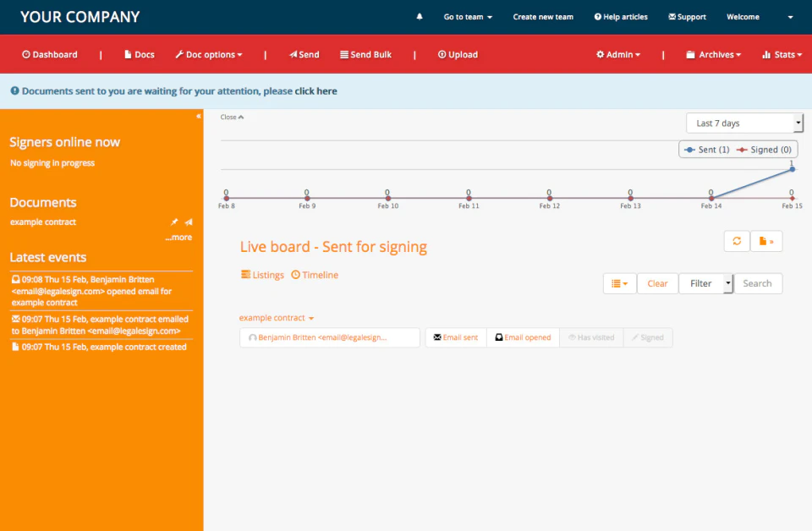This screenshot has width=812, height=531.
Task: Expand the example contract caret
Action: (311, 318)
